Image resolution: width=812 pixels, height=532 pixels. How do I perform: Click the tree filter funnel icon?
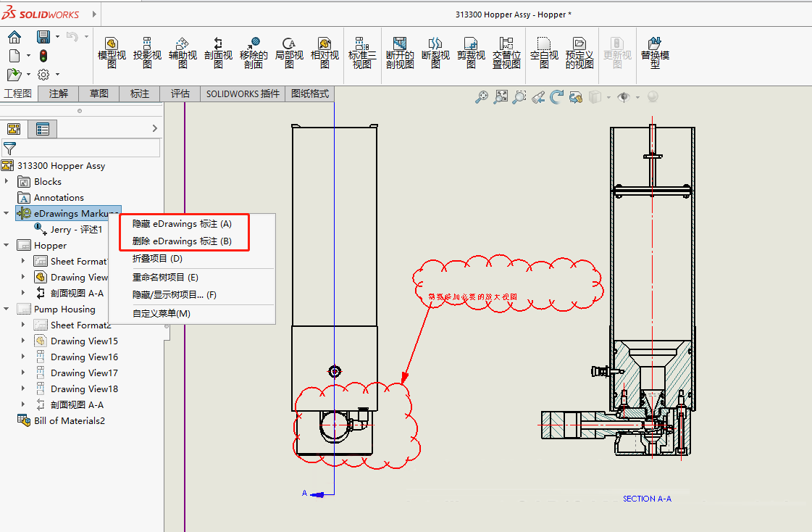coord(9,148)
